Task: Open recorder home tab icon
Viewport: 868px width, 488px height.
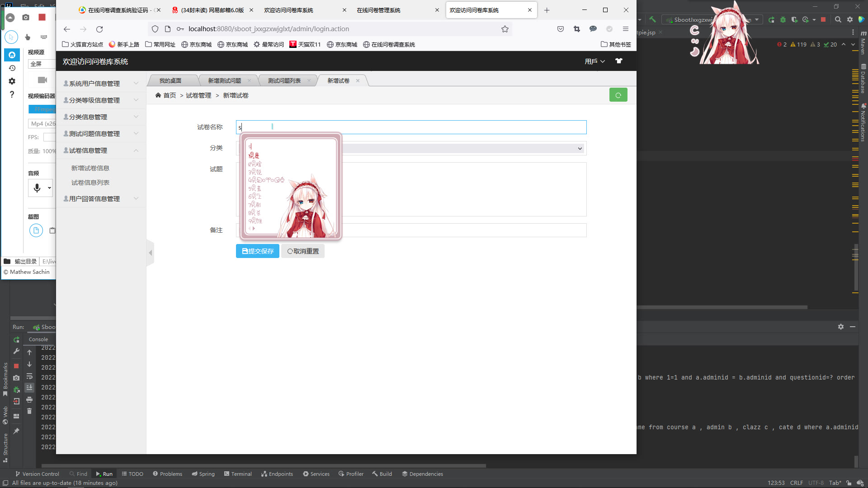Action: [12, 55]
